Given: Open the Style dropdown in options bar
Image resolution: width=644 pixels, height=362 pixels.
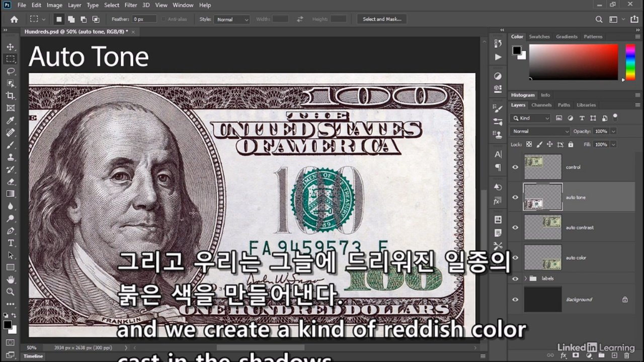Looking at the screenshot, I should tap(232, 19).
